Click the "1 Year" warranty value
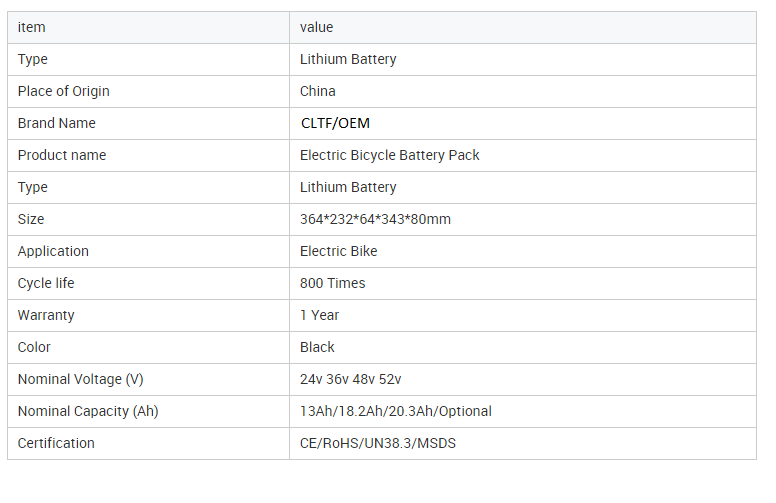Image resolution: width=776 pixels, height=503 pixels. coord(320,315)
